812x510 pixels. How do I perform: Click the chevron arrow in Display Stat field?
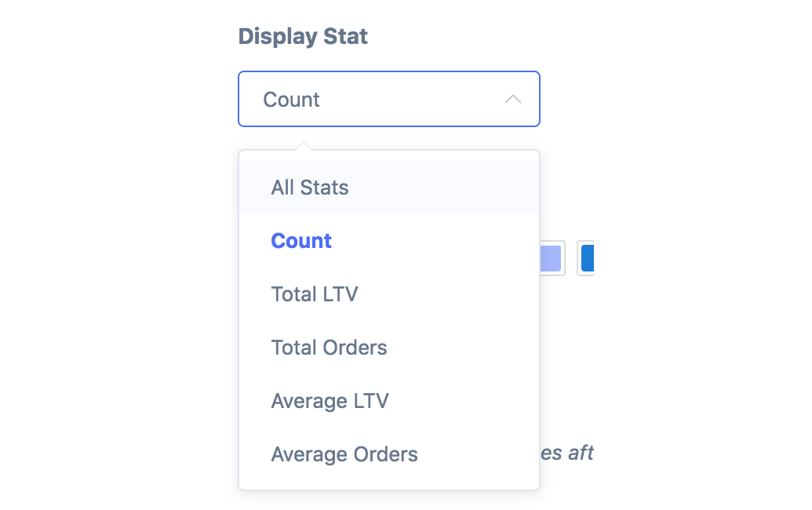click(x=513, y=100)
